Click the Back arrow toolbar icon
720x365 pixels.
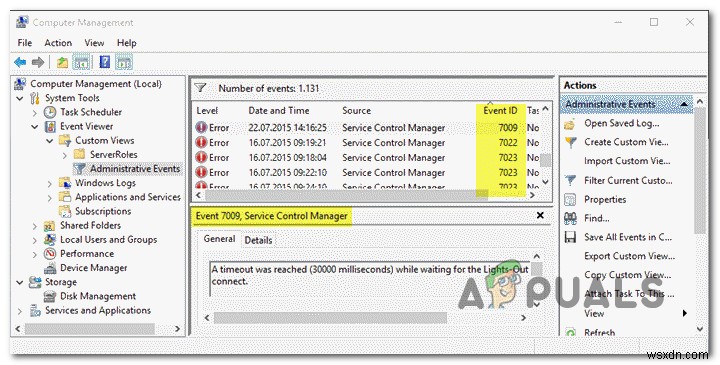pos(20,62)
